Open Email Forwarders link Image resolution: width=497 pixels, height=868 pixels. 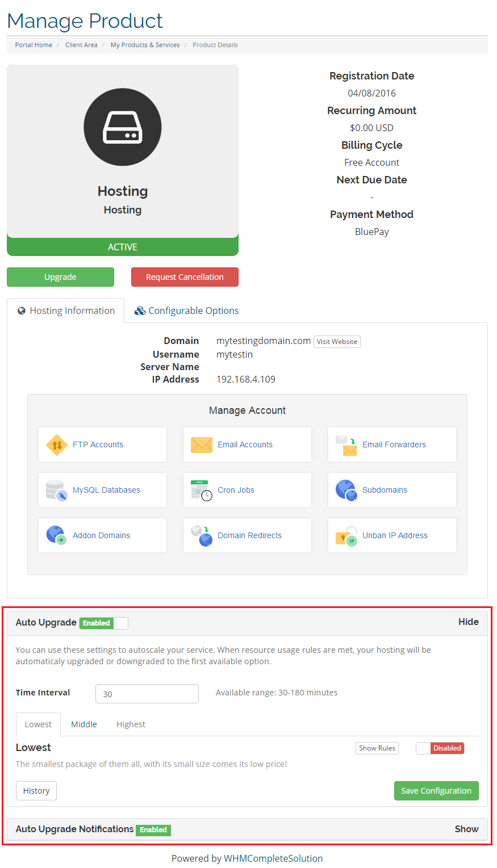[394, 445]
